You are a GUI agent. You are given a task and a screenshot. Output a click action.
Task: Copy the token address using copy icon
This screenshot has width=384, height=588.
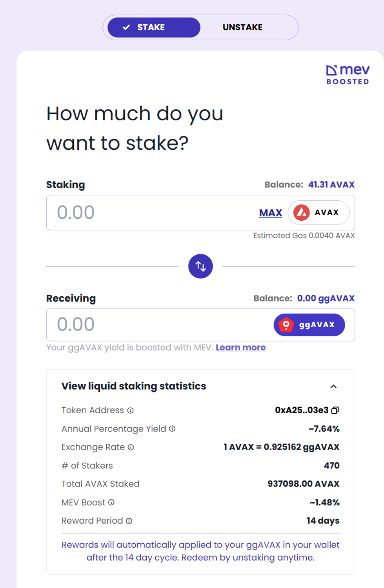point(335,410)
